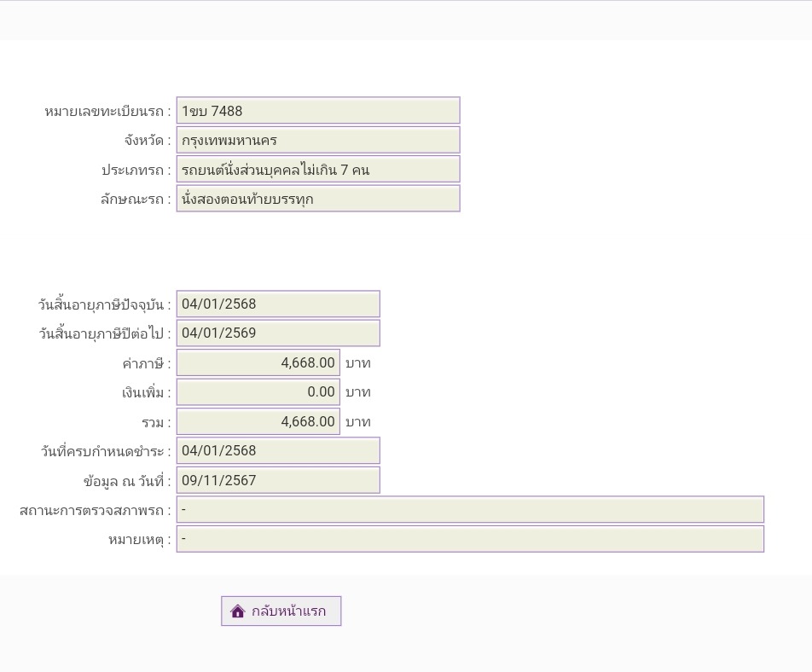Click the label จังหวัด
This screenshot has width=812, height=672.
coord(147,141)
